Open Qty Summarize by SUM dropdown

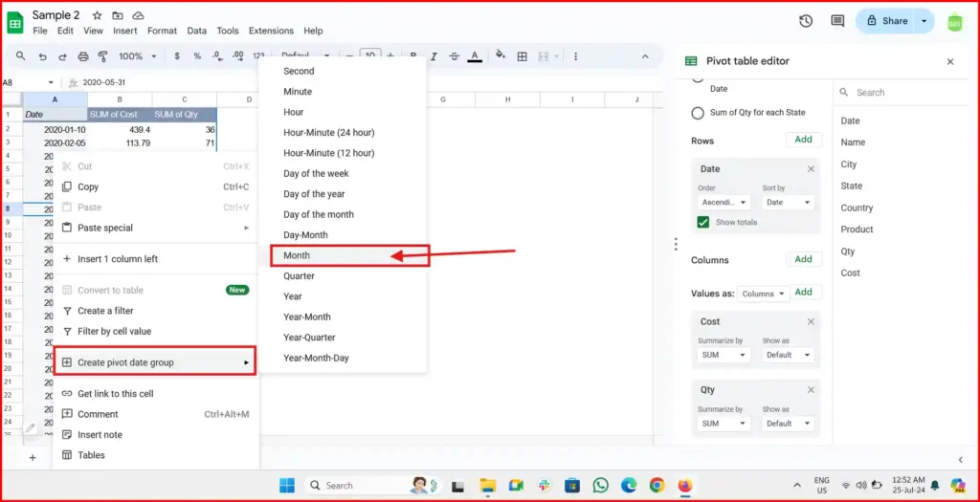click(724, 424)
